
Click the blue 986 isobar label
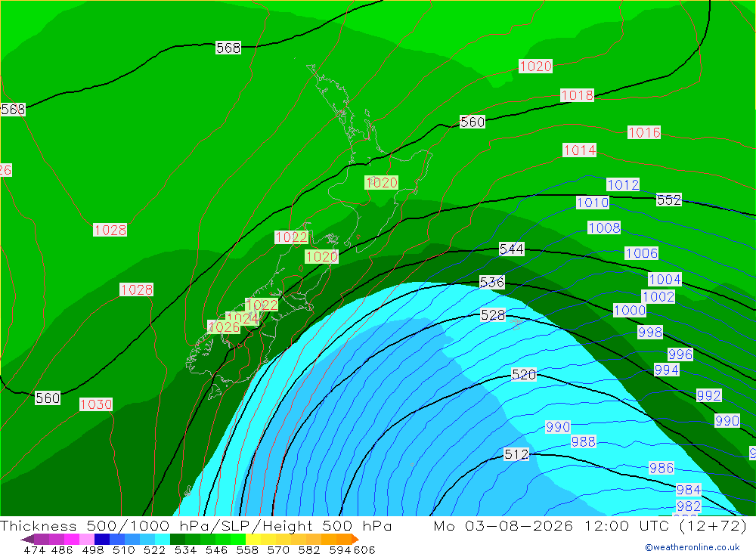[661, 468]
